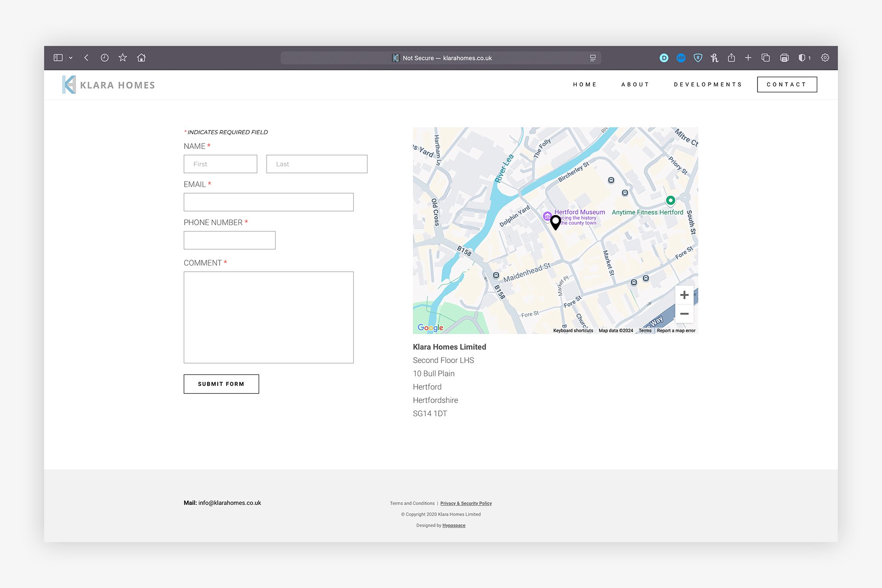The height and width of the screenshot is (588, 882).
Task: Click the Copyright 2020 Klara Homes Limited text
Action: (x=441, y=514)
